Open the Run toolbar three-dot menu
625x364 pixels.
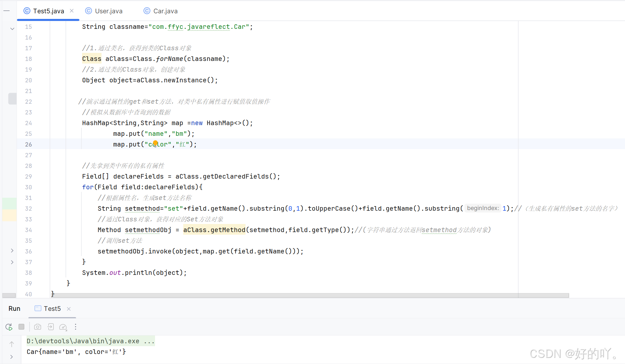(76, 327)
